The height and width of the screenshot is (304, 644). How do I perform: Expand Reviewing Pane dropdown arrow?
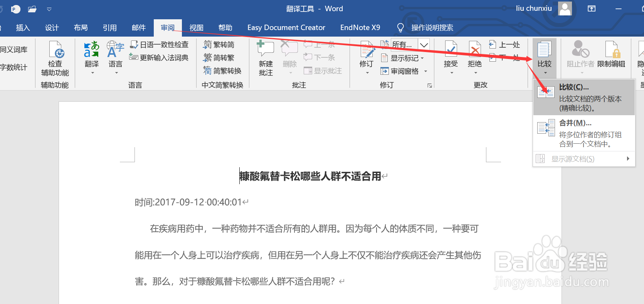click(426, 71)
